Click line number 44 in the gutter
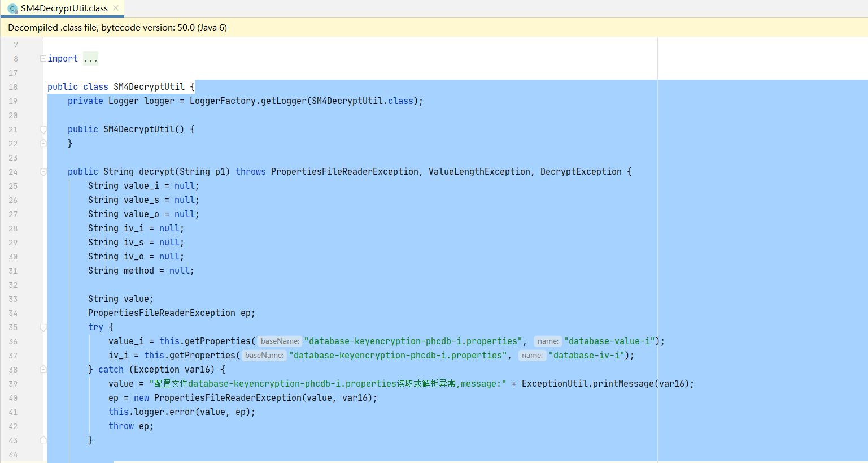This screenshot has width=868, height=463. point(13,455)
